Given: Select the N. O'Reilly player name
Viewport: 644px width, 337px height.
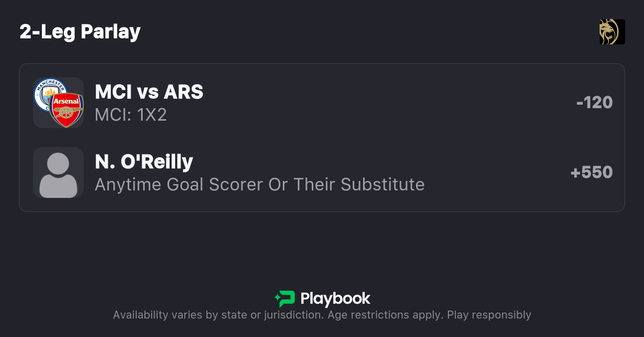Looking at the screenshot, I should click(144, 162).
